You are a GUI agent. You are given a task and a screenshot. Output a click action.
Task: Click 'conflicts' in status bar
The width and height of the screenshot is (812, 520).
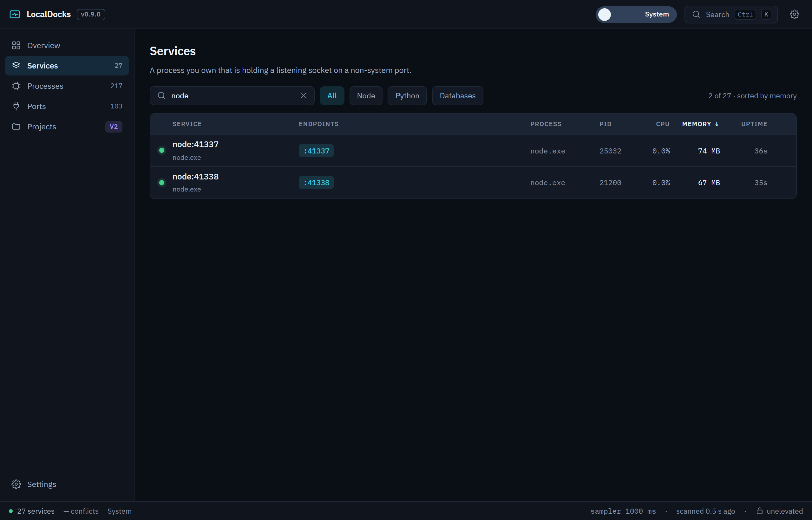81,511
